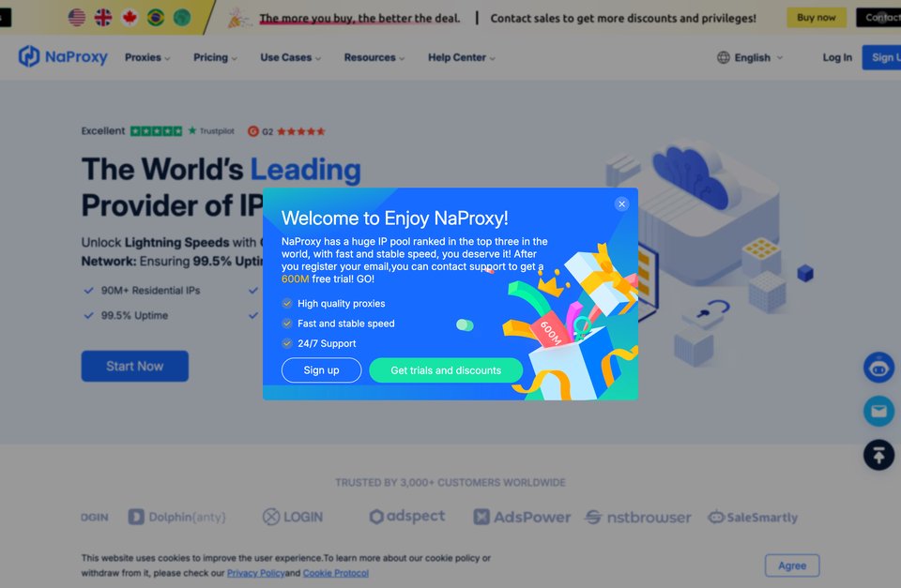Open the Help Center menu

tap(462, 57)
